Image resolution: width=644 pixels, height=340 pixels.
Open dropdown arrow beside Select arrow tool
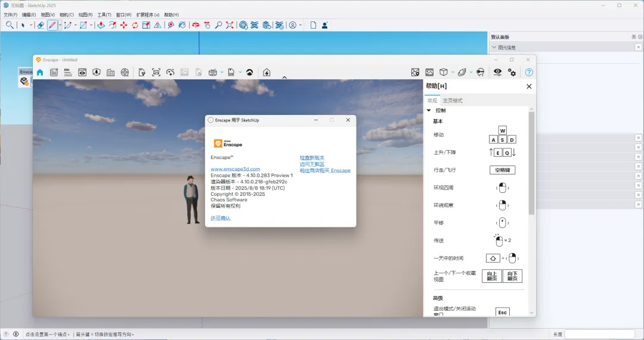(31, 25)
